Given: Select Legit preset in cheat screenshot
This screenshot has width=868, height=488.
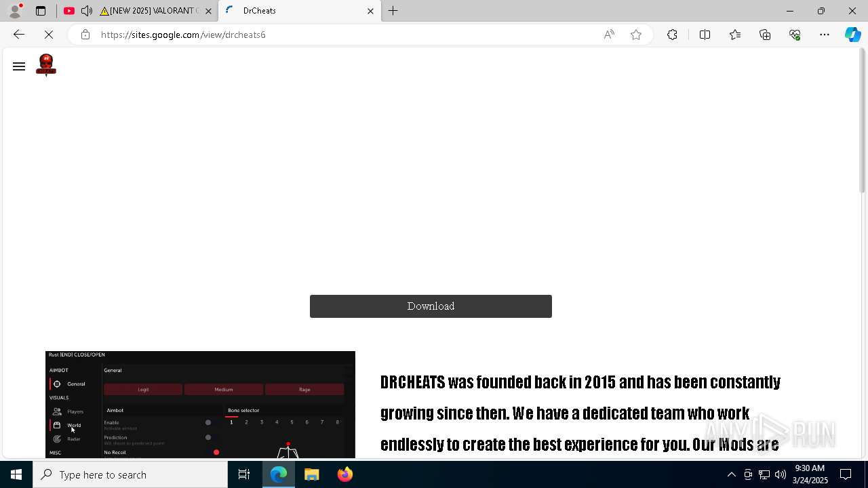Looking at the screenshot, I should tap(143, 390).
